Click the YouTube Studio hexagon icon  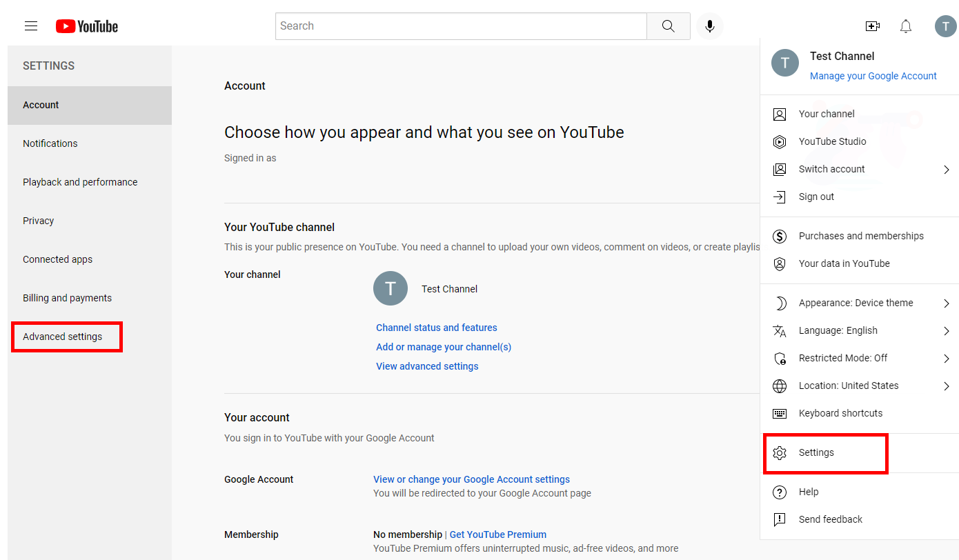point(780,141)
